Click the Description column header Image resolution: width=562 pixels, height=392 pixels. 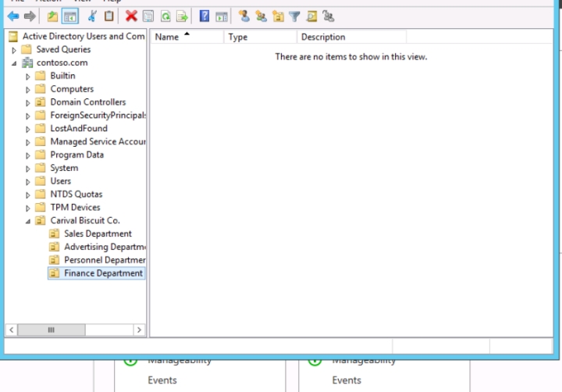[323, 37]
